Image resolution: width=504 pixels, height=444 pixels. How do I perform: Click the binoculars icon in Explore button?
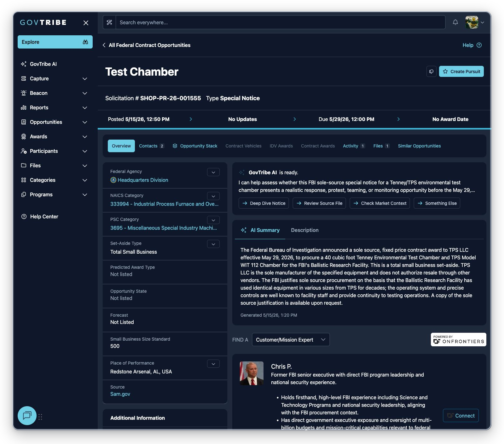(85, 42)
